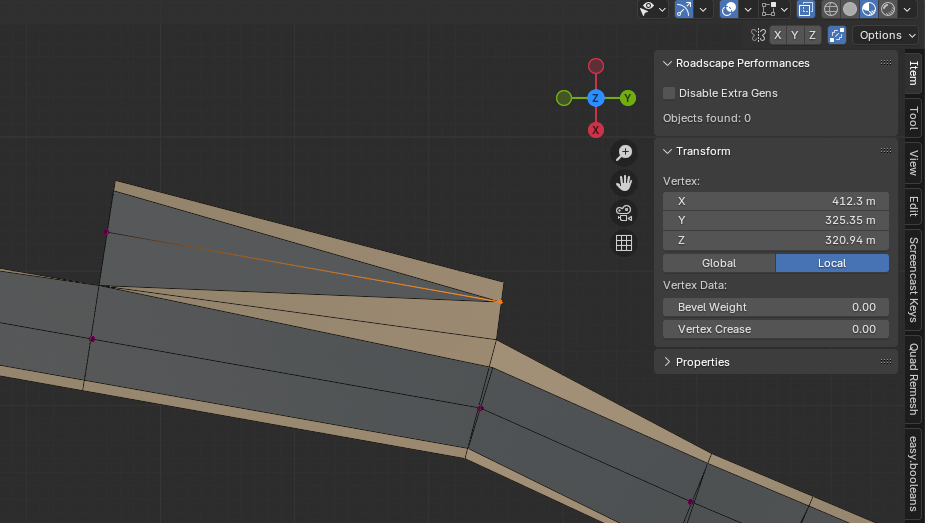Switch orthographic/perspective grid icon
This screenshot has width=925, height=523.
tap(624, 243)
